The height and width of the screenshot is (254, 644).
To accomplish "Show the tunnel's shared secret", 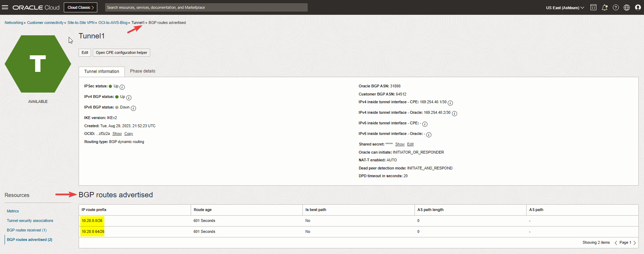I will pyautogui.click(x=400, y=144).
